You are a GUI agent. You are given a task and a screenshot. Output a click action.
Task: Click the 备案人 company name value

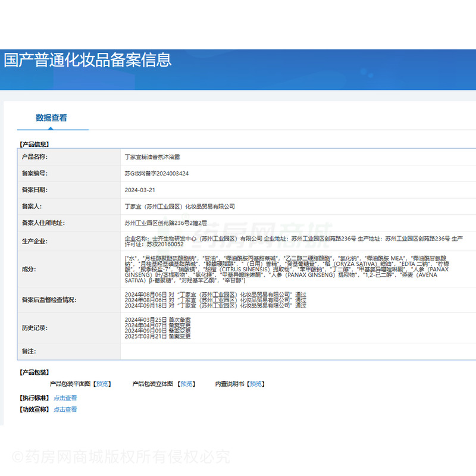[x=180, y=206]
